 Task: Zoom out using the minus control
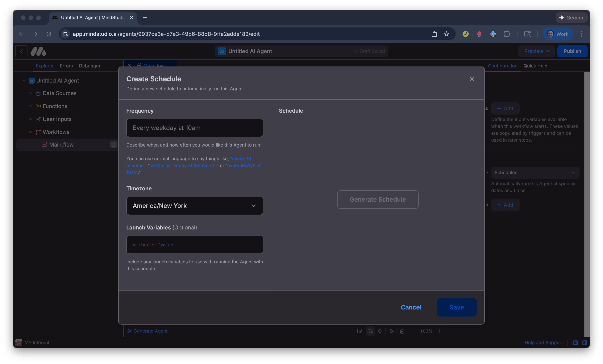pos(414,331)
